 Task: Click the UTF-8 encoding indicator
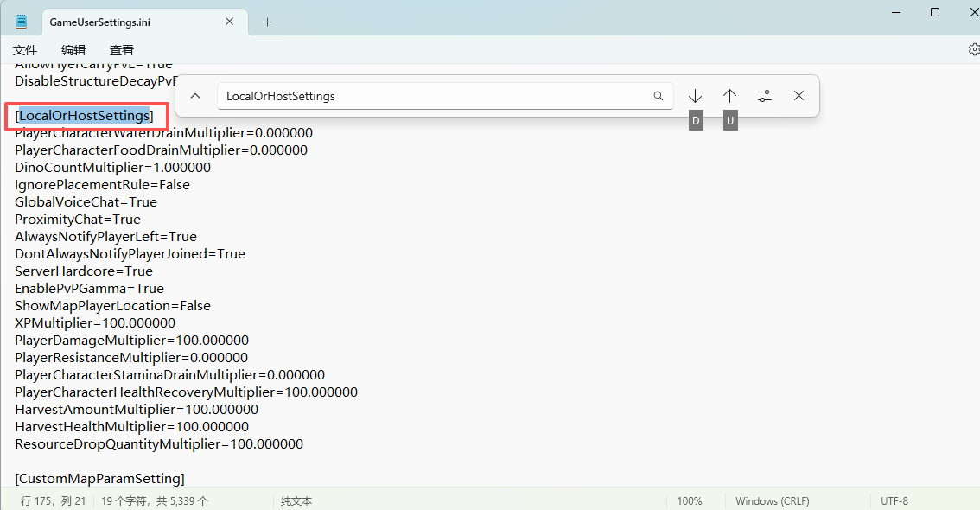click(x=894, y=500)
